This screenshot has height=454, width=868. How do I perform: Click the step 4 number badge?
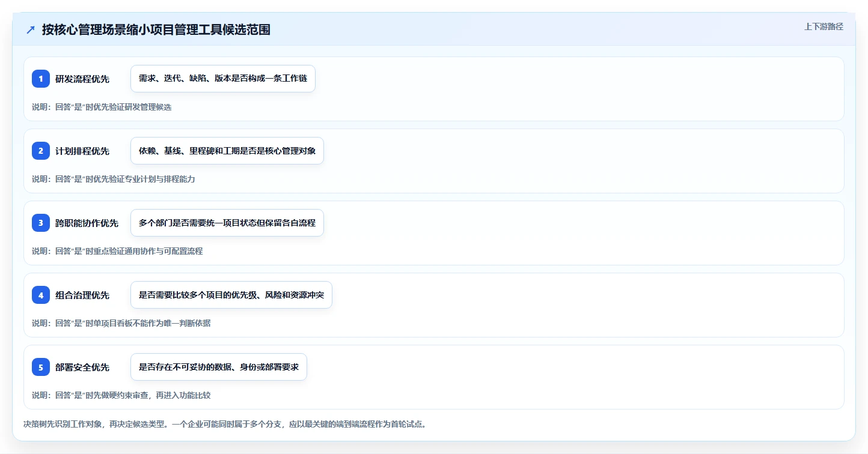[41, 295]
